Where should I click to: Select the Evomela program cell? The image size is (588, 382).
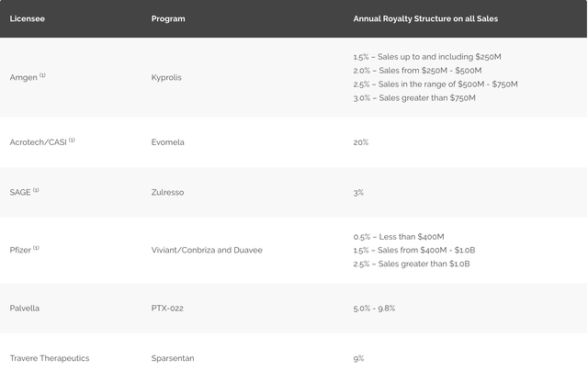[x=167, y=142]
